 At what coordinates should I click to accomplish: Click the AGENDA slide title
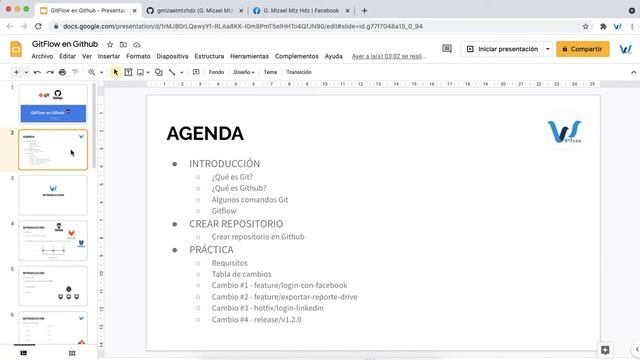[x=205, y=133]
